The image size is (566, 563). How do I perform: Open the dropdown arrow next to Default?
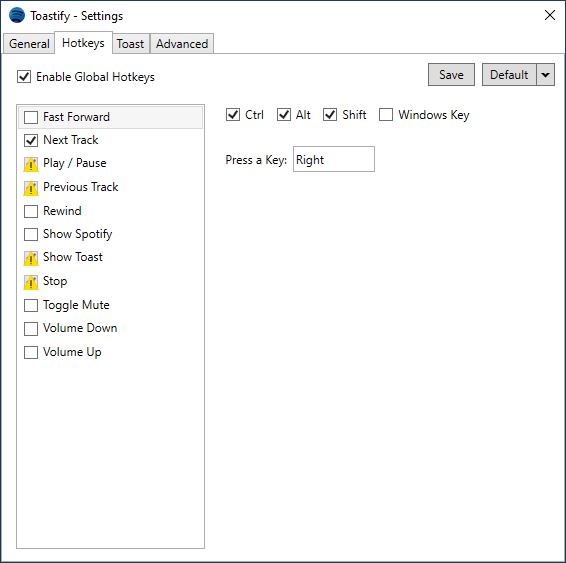coord(545,75)
